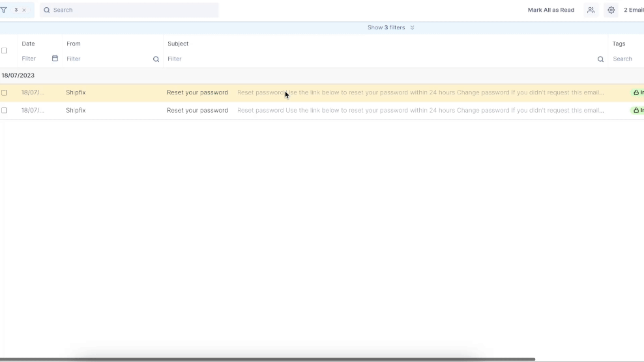Open the settings gear icon

click(611, 10)
